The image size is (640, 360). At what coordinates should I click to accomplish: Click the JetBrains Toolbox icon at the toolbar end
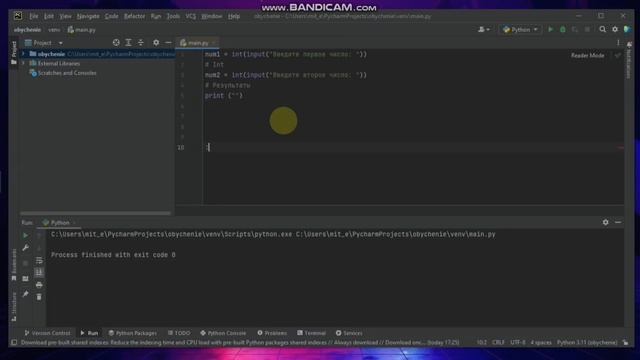(x=627, y=29)
